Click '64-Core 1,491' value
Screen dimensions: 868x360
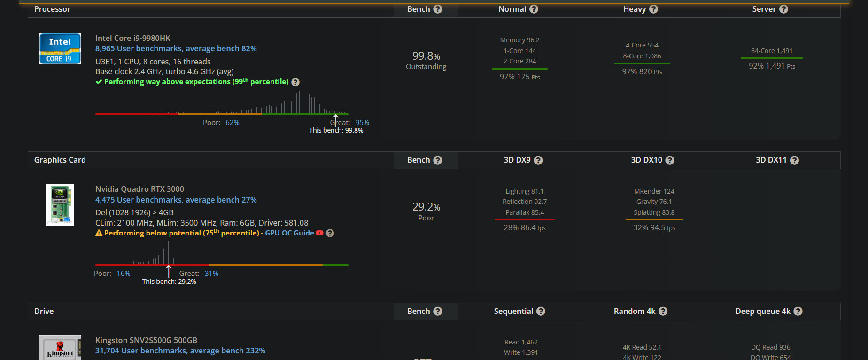pyautogui.click(x=772, y=51)
